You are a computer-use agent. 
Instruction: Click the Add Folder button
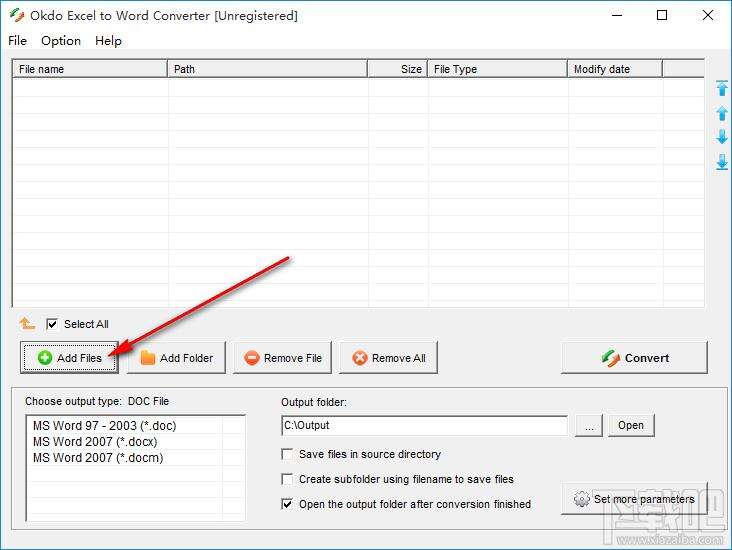tap(176, 358)
